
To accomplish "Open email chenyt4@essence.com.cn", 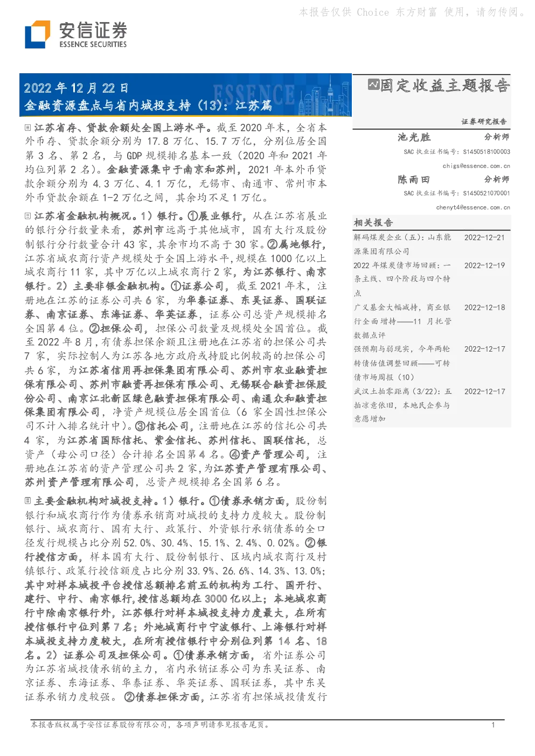I will [473, 207].
